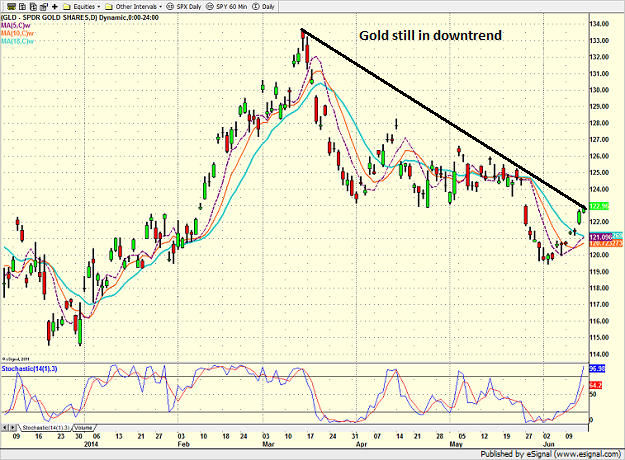Click the right tab scroll arrow

point(13,428)
